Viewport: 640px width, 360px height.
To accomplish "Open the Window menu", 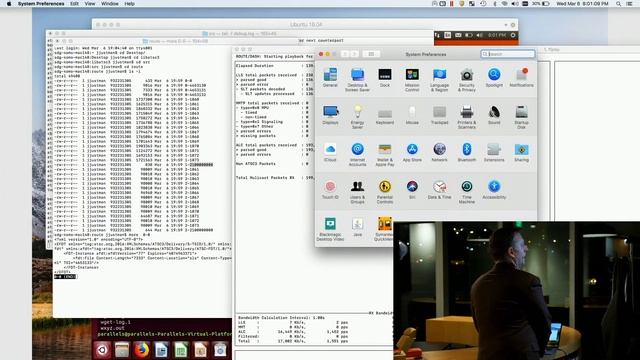I will 109,4.
